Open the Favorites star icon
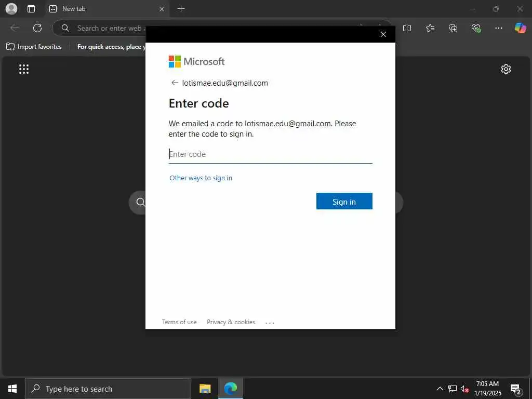The height and width of the screenshot is (399, 532). pyautogui.click(x=430, y=28)
